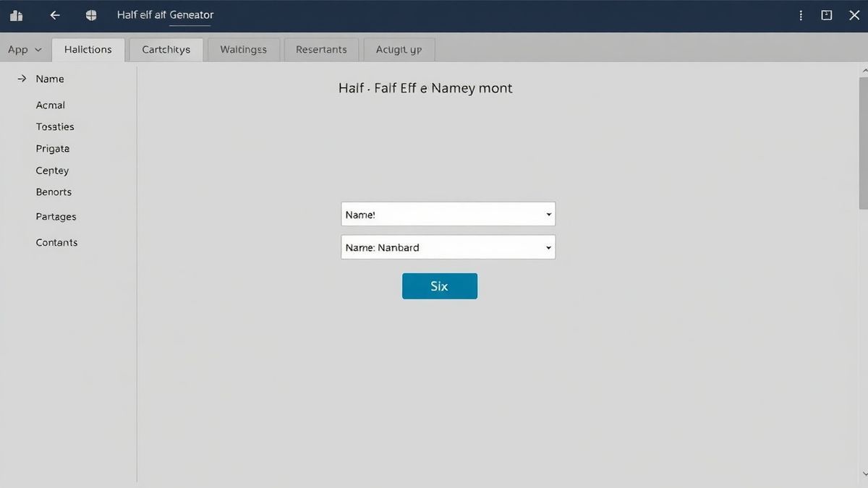The width and height of the screenshot is (868, 488).
Task: Open the Cartchitys tab
Action: tap(166, 50)
